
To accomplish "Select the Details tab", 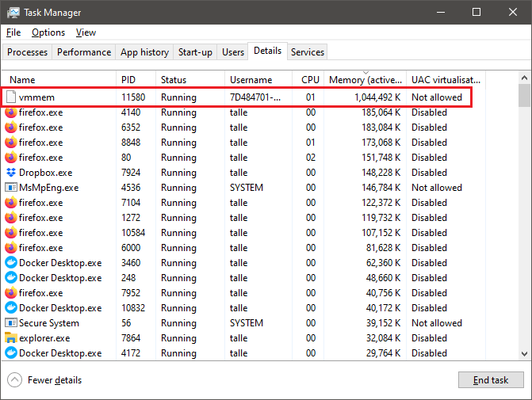I will point(268,51).
